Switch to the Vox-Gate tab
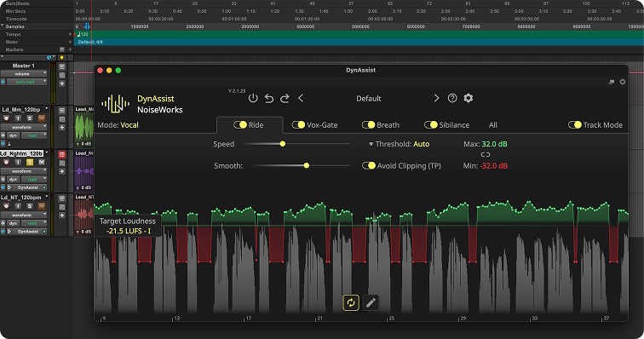The height and width of the screenshot is (339, 644). (x=314, y=125)
